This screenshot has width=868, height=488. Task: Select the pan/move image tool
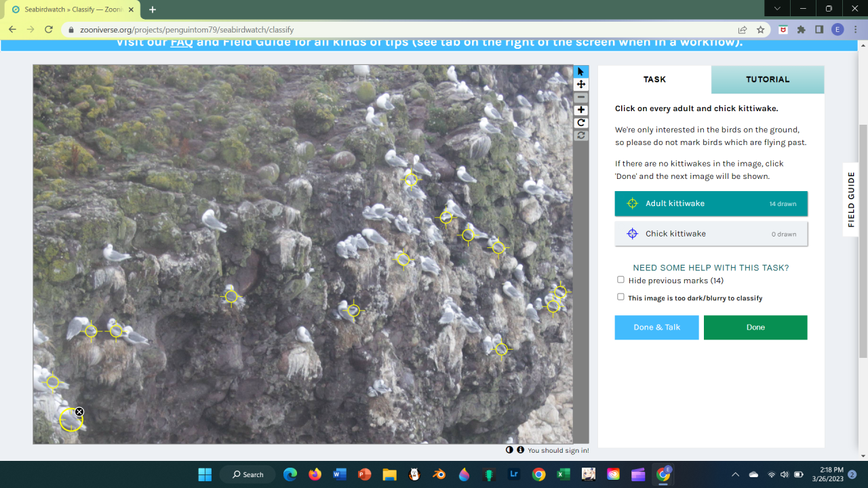coord(581,85)
